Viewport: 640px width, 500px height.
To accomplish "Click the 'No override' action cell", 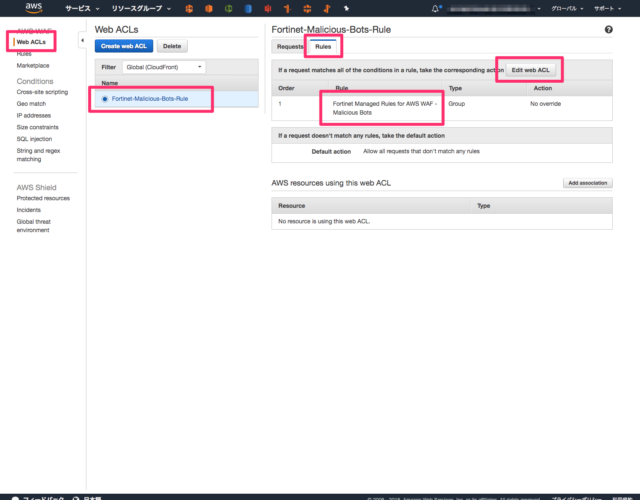I will coord(545,104).
